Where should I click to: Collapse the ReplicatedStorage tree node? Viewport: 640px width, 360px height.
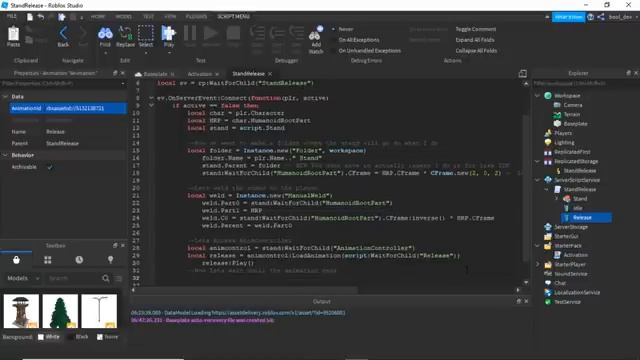[x=538, y=161]
